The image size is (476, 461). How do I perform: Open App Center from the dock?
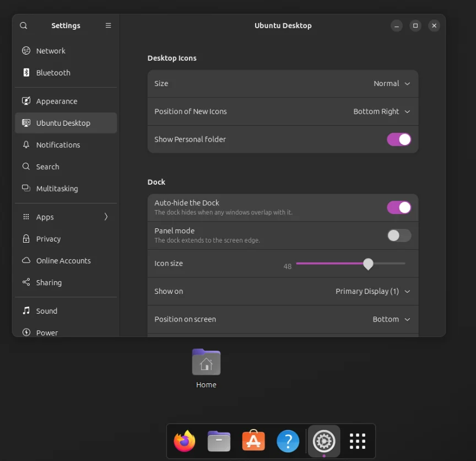click(253, 441)
